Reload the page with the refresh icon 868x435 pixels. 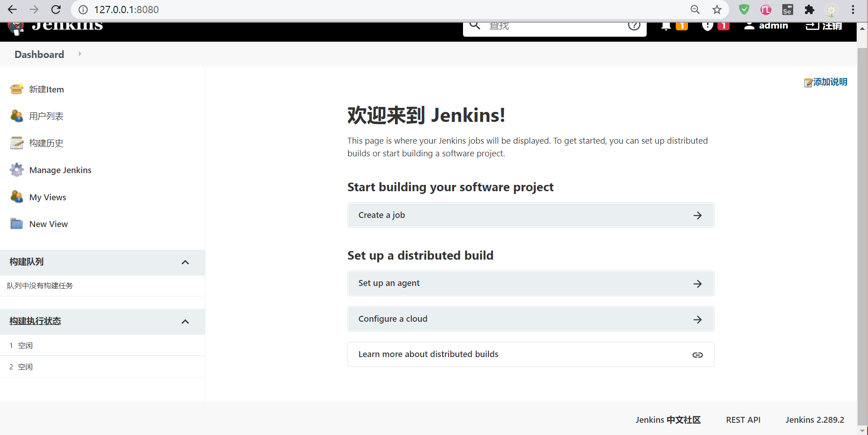point(56,10)
